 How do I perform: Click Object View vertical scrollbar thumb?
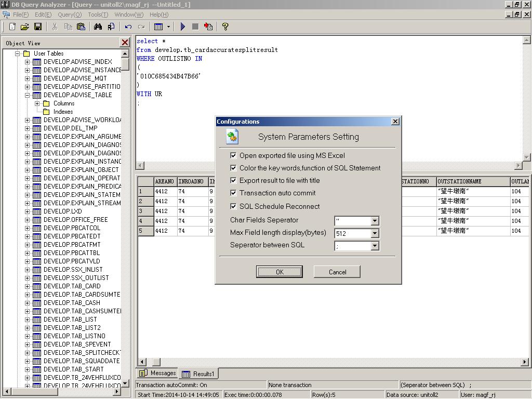125,64
